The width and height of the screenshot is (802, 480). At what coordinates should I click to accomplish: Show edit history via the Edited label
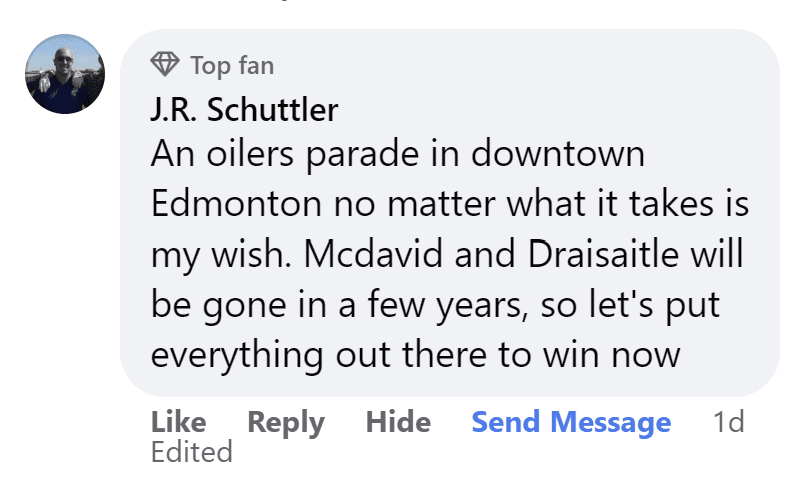(191, 452)
